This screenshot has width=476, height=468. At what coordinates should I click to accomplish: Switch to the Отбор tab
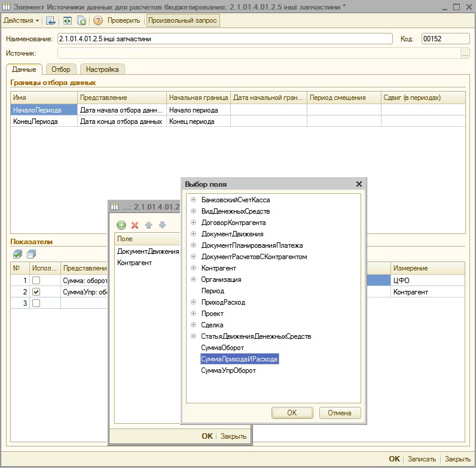click(60, 69)
